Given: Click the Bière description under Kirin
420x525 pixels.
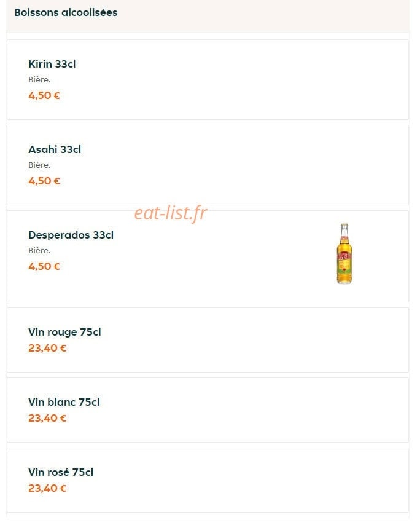Looking at the screenshot, I should 39,80.
